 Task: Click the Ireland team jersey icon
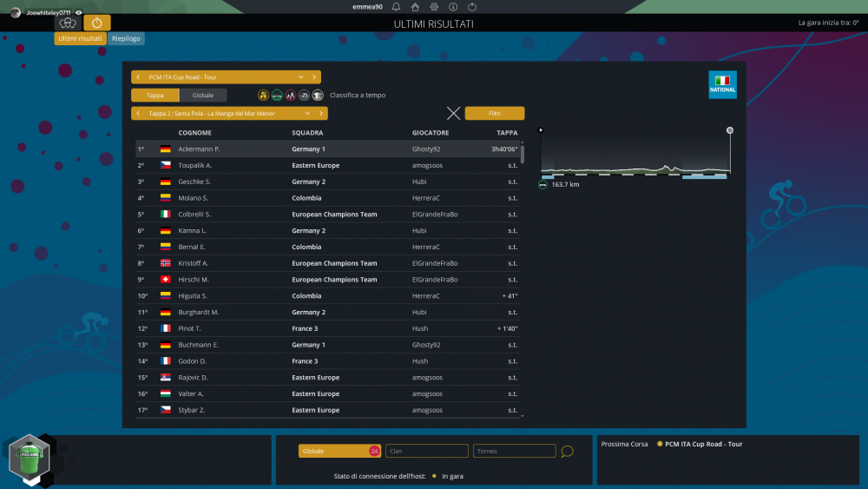click(30, 459)
